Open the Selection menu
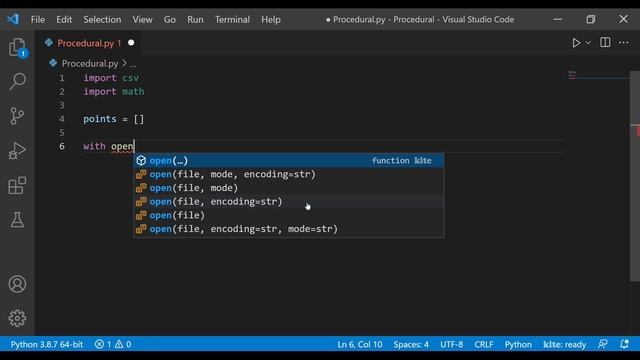Viewport: 640px width, 360px height. [x=102, y=20]
